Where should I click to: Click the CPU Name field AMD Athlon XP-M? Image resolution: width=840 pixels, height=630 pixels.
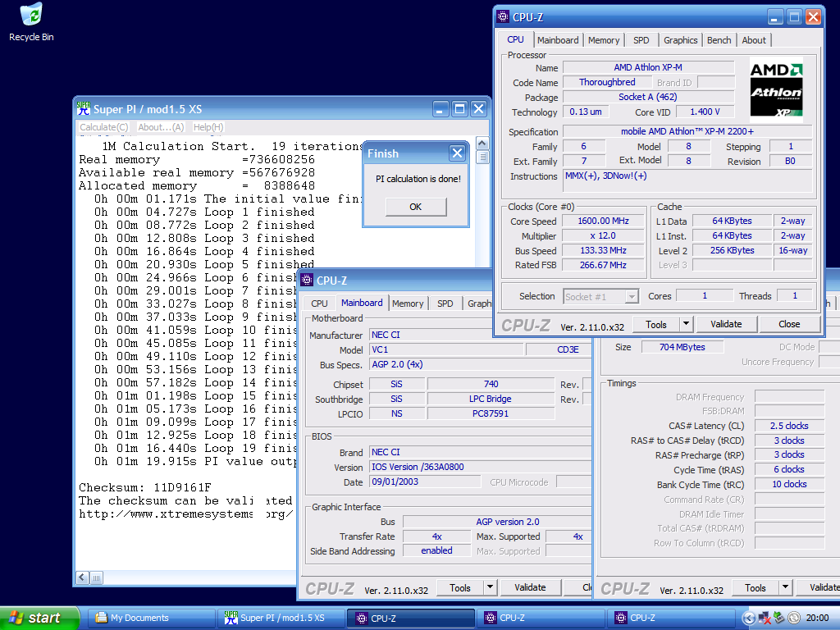(x=648, y=67)
